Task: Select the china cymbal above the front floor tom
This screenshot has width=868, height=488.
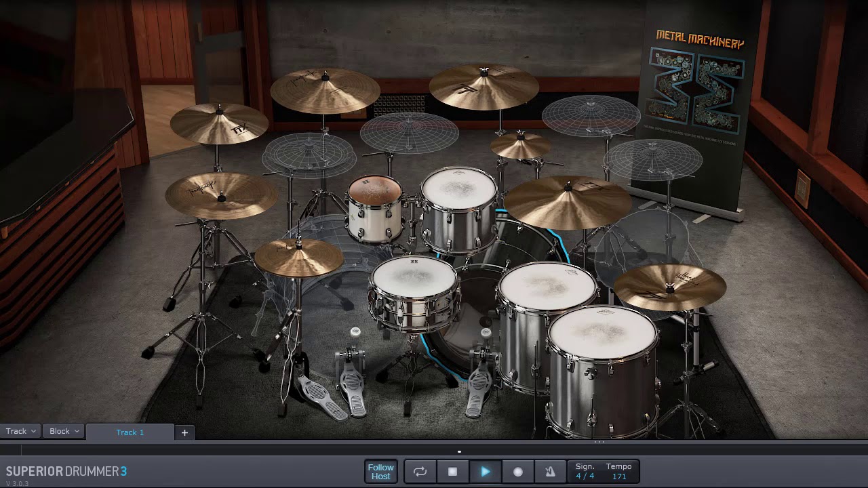Action: click(x=669, y=287)
